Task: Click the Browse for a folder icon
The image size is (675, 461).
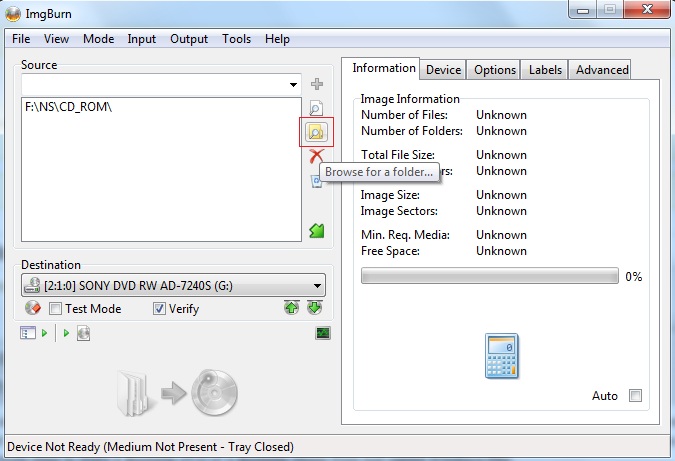Action: coord(317,132)
